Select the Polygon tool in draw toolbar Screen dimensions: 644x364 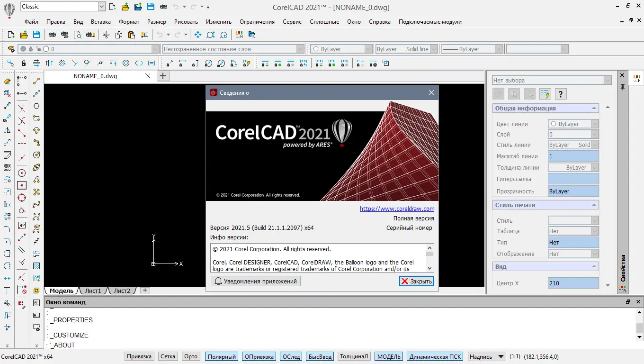click(x=36, y=106)
